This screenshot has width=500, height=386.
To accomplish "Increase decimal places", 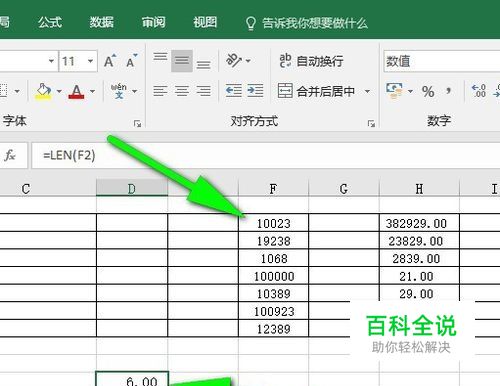I will (x=479, y=91).
